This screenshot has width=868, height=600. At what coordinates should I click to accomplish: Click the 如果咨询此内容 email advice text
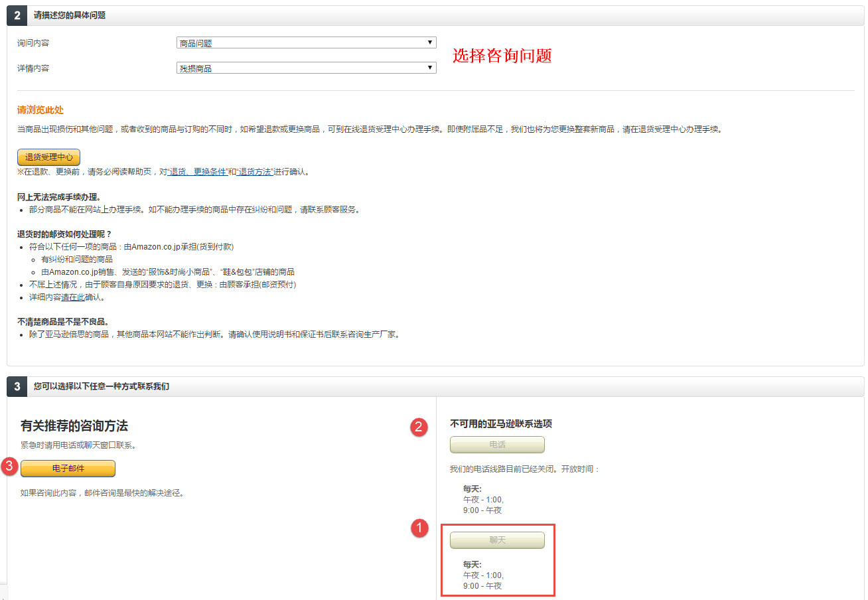102,493
